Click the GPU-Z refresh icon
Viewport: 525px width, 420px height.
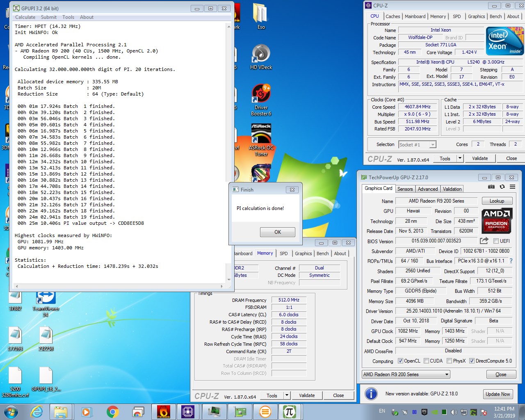point(502,187)
